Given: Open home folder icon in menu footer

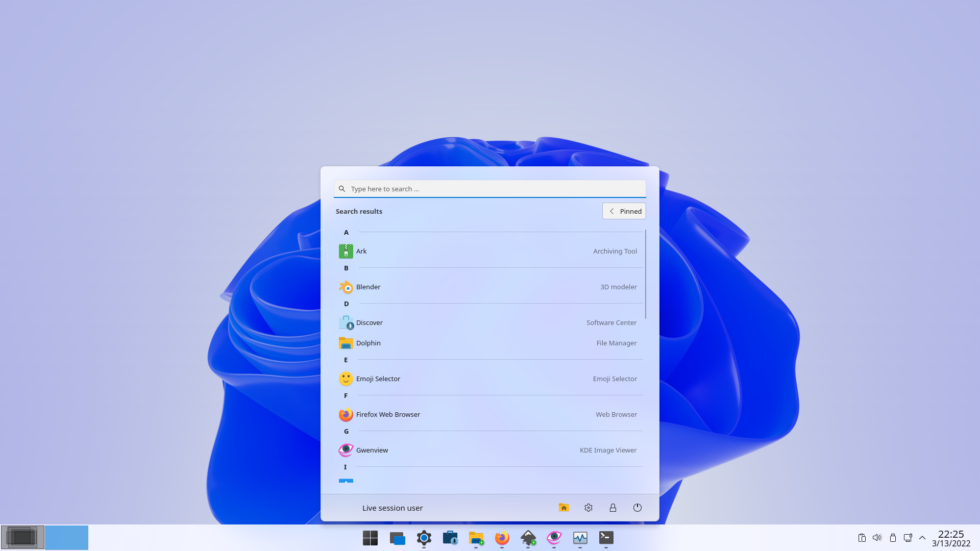Looking at the screenshot, I should click(x=564, y=508).
